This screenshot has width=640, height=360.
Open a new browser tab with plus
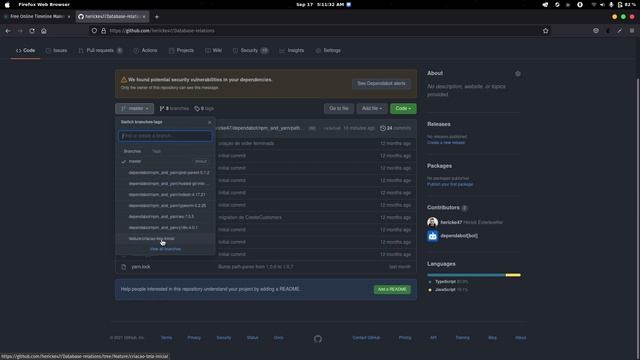157,17
